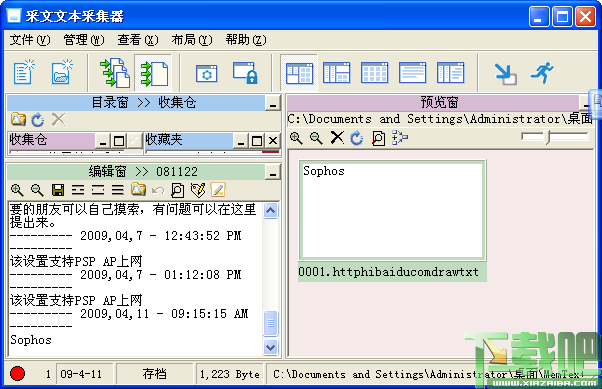Screen dimensions: 602x389
Task: Toggle the first grid layout mode button
Action: click(299, 73)
